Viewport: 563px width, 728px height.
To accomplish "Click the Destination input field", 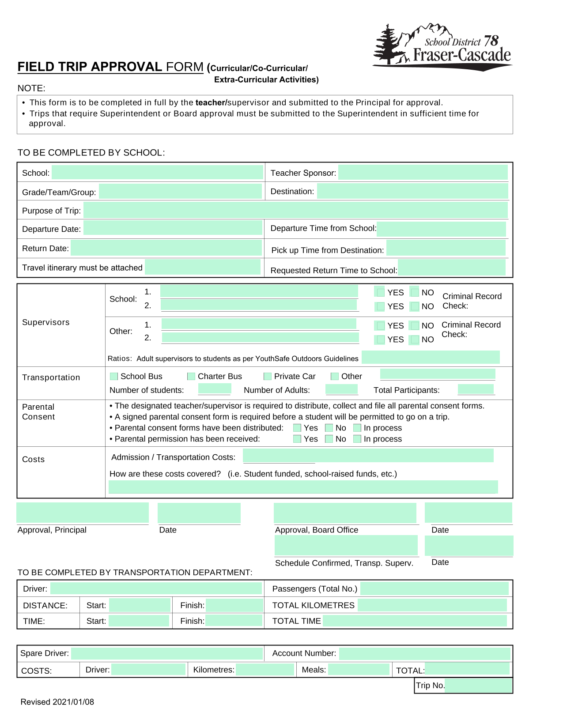I will (x=412, y=191).
